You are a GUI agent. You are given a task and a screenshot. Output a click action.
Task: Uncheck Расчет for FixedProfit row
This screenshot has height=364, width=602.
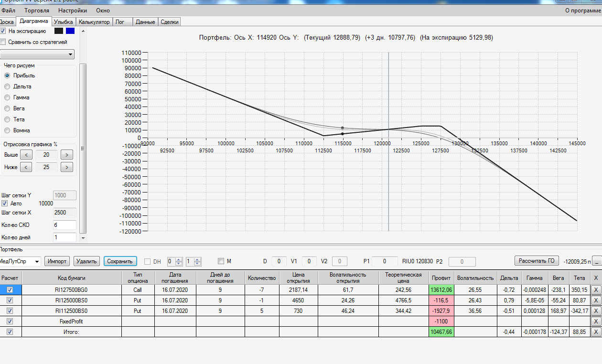10,321
